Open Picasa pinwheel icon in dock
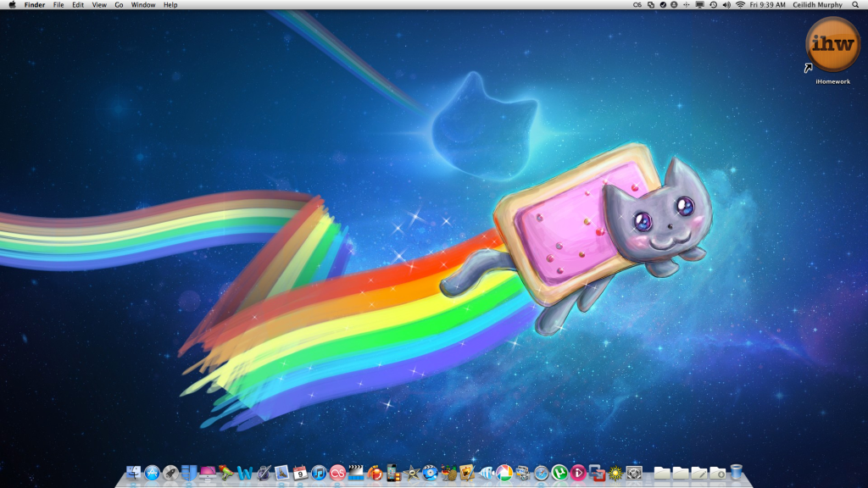The image size is (868, 488). (x=504, y=473)
